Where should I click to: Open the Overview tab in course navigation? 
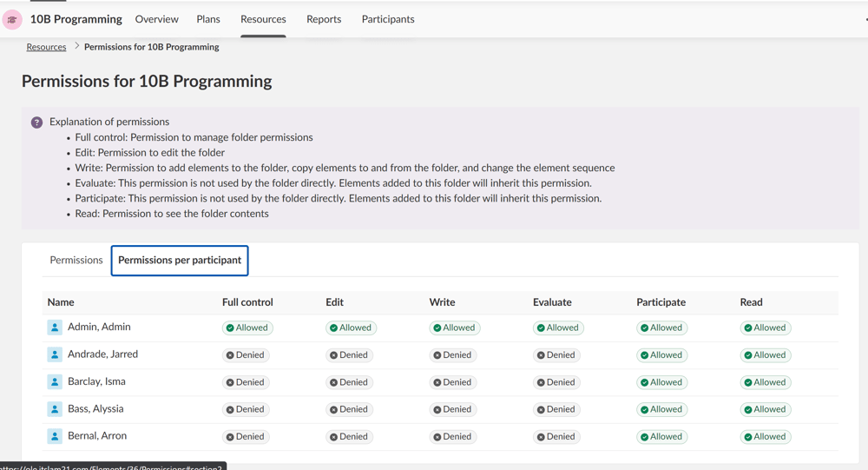coord(156,19)
